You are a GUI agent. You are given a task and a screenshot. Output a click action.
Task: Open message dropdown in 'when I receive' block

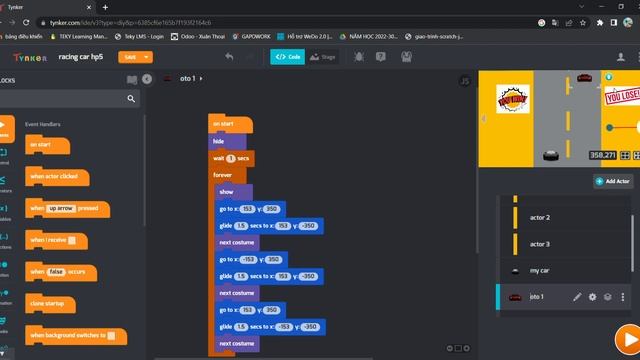point(72,240)
